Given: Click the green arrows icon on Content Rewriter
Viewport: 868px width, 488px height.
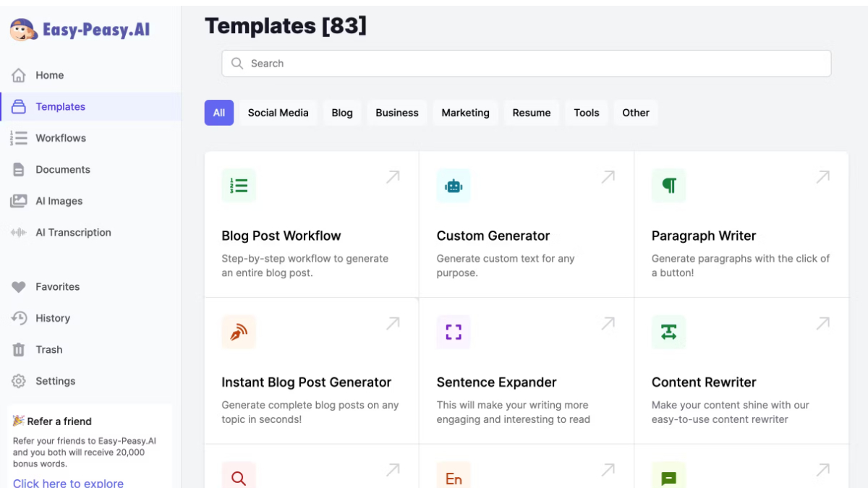Looking at the screenshot, I should pyautogui.click(x=668, y=333).
